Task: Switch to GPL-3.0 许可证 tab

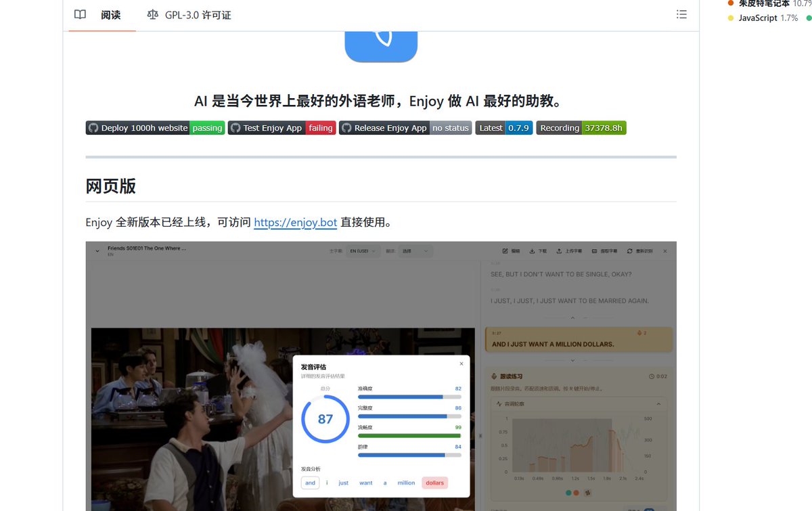Action: pyautogui.click(x=189, y=15)
